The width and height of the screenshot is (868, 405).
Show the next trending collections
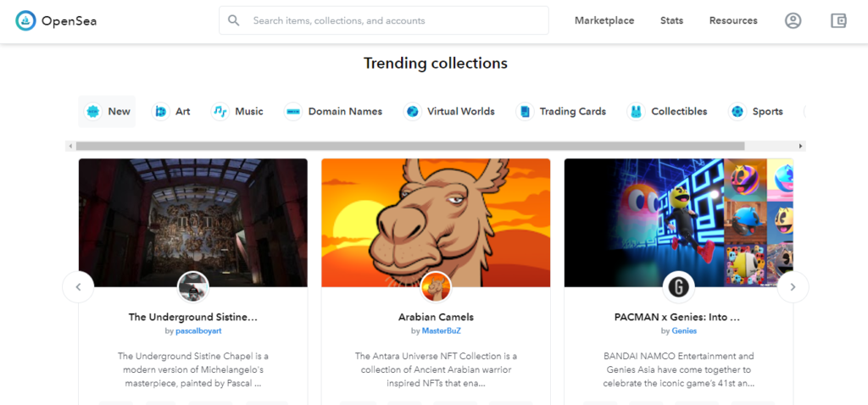point(793,287)
